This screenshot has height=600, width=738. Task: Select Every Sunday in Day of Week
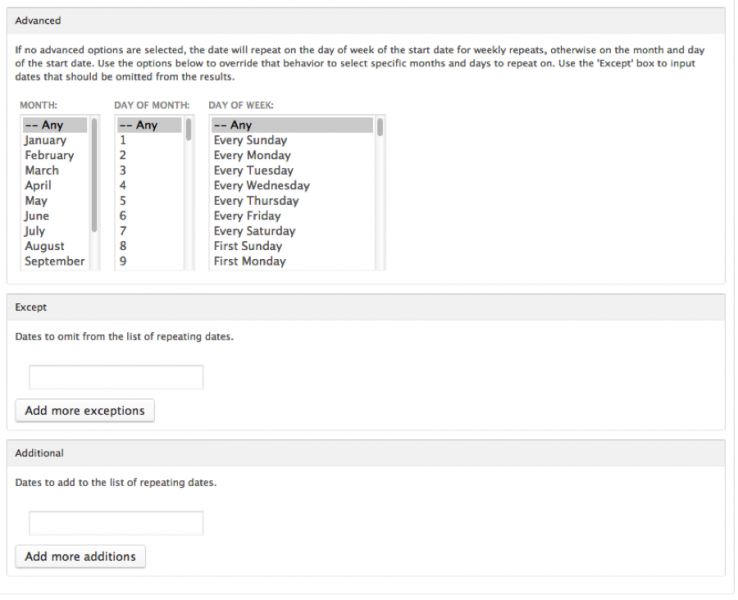pyautogui.click(x=250, y=141)
